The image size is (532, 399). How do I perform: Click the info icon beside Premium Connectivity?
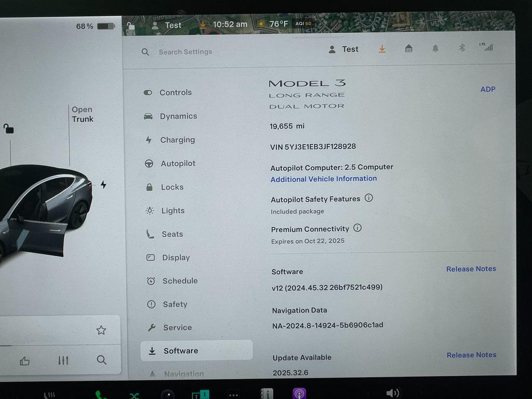357,228
